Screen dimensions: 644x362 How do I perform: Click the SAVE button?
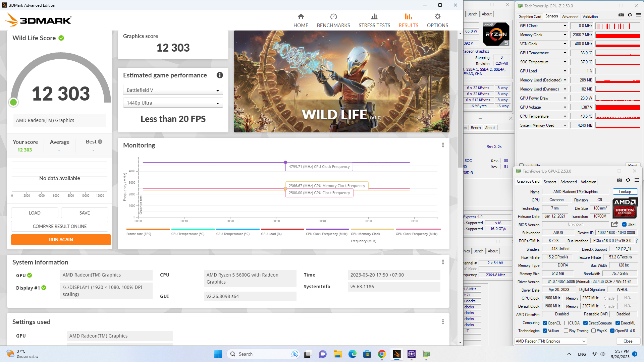coord(85,213)
